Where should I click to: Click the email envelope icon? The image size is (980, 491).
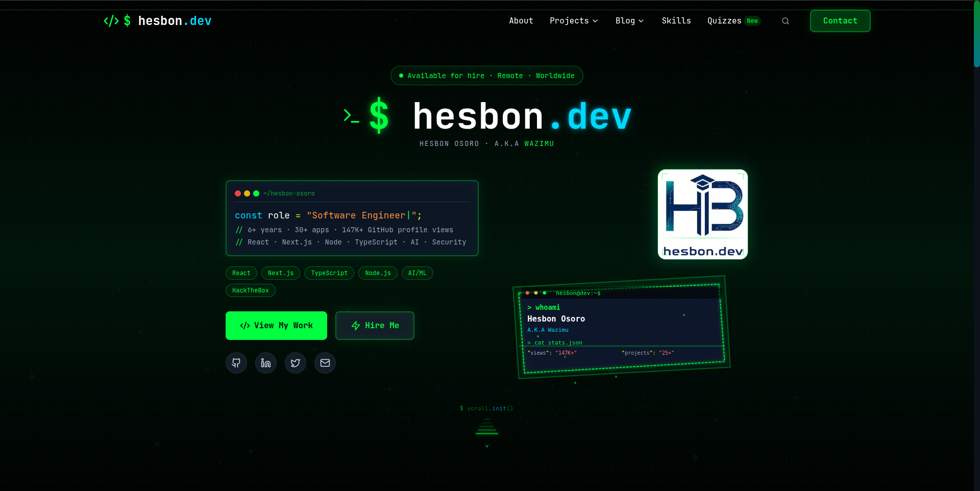[325, 363]
